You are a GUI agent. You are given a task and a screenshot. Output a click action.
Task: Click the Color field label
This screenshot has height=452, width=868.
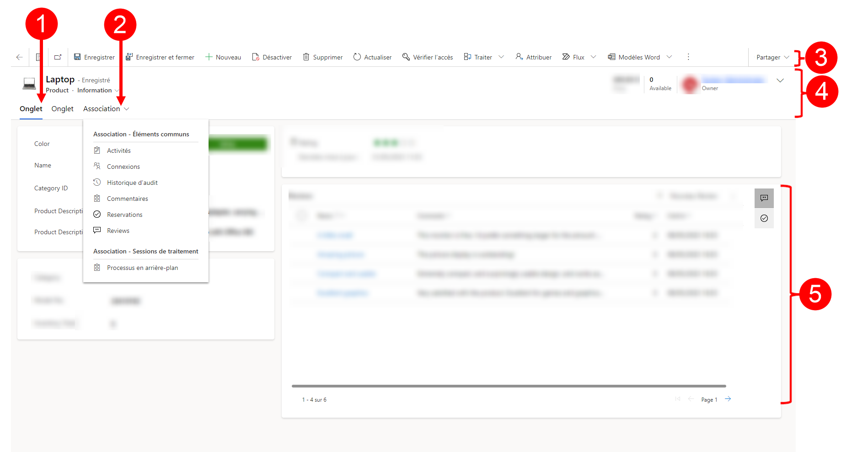click(x=42, y=144)
